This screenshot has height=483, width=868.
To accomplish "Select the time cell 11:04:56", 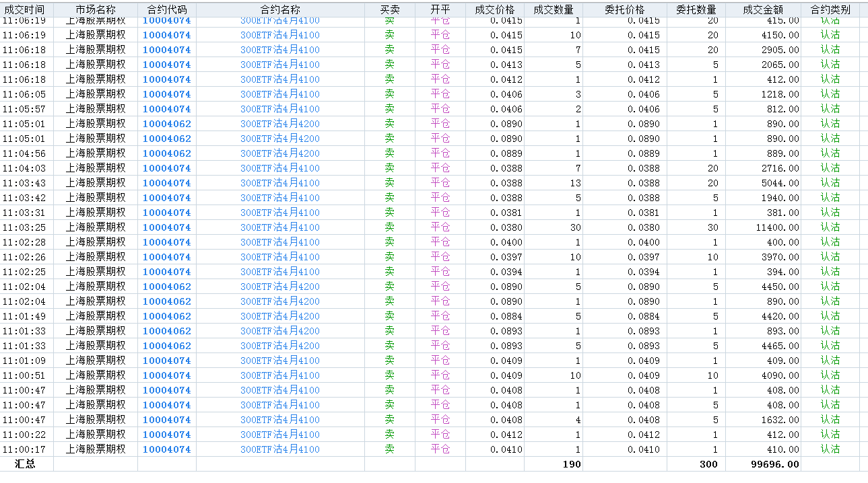I will click(24, 153).
